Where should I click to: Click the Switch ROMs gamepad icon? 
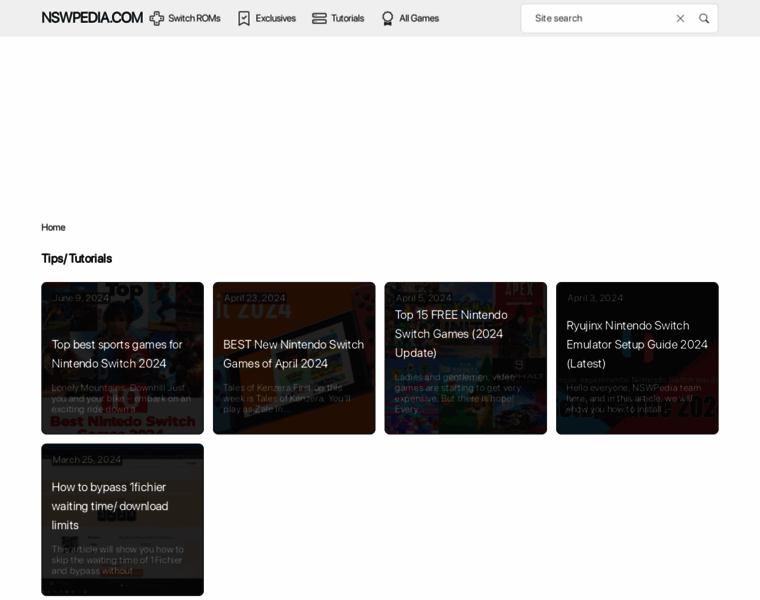click(x=157, y=18)
